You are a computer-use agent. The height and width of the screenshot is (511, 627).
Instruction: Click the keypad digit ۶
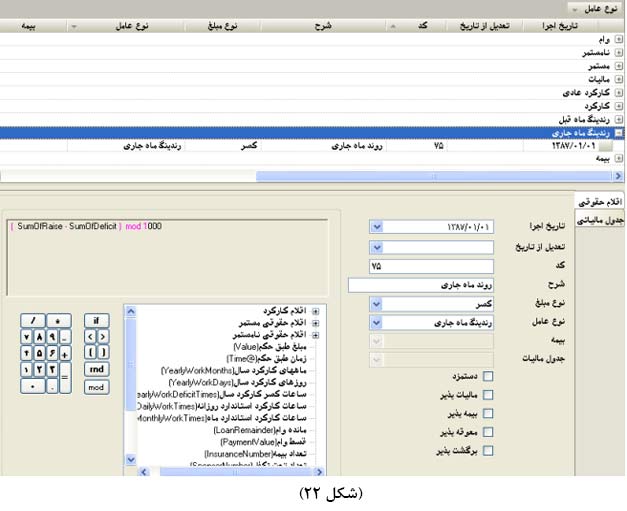pos(52,353)
